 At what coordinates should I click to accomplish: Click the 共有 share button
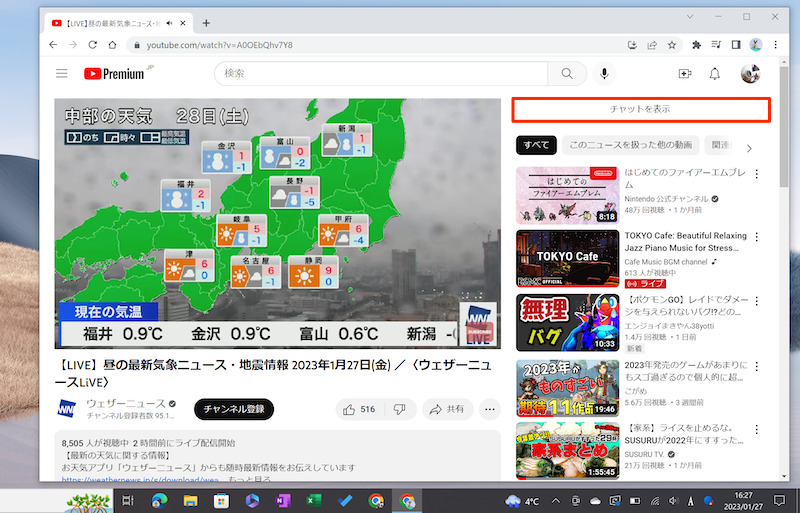pyautogui.click(x=447, y=409)
